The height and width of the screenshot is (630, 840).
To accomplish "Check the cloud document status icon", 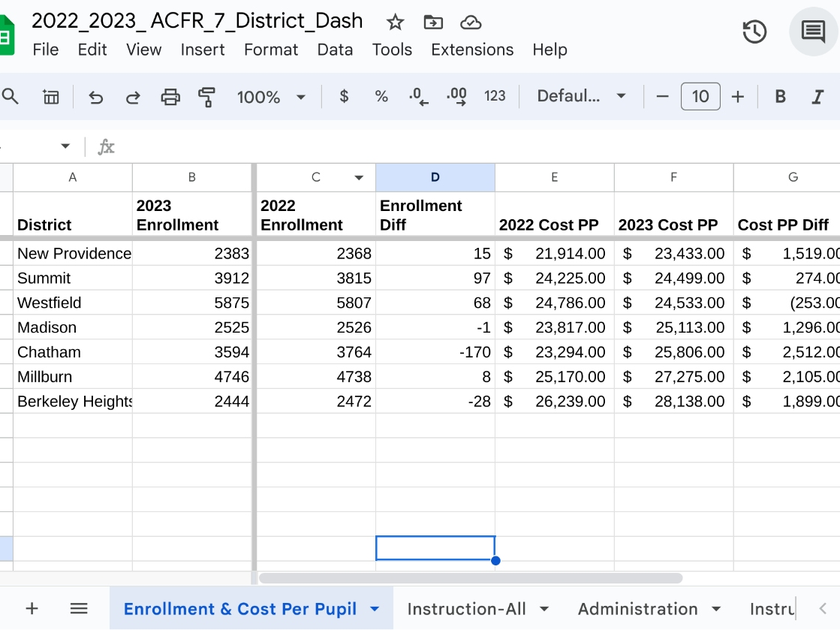I will tap(471, 23).
